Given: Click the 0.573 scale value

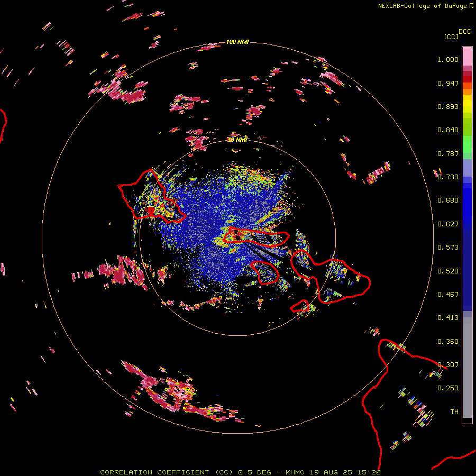Looking at the screenshot, I should coord(448,248).
